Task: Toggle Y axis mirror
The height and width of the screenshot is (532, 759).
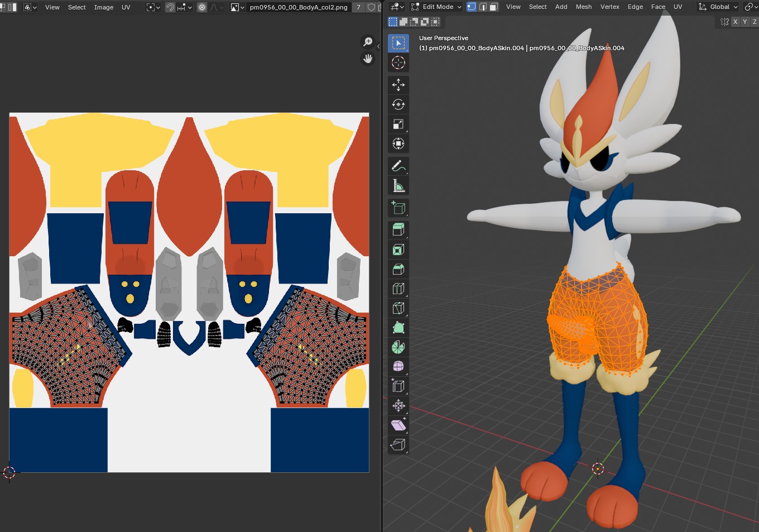Action: [x=745, y=22]
